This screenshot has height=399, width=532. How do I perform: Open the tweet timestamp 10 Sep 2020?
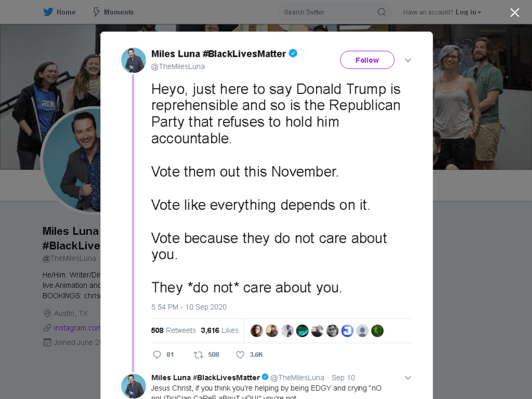pos(189,307)
